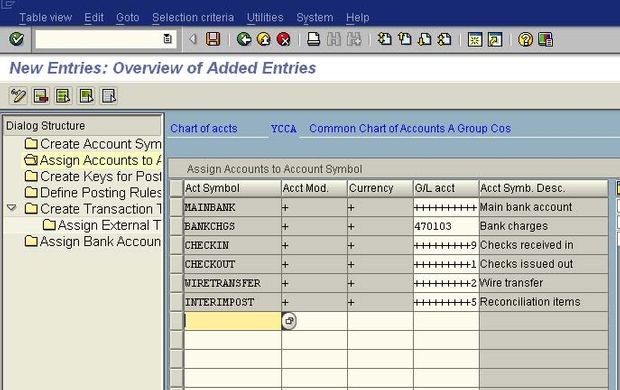Go to Next Page icon

pyautogui.click(x=424, y=39)
